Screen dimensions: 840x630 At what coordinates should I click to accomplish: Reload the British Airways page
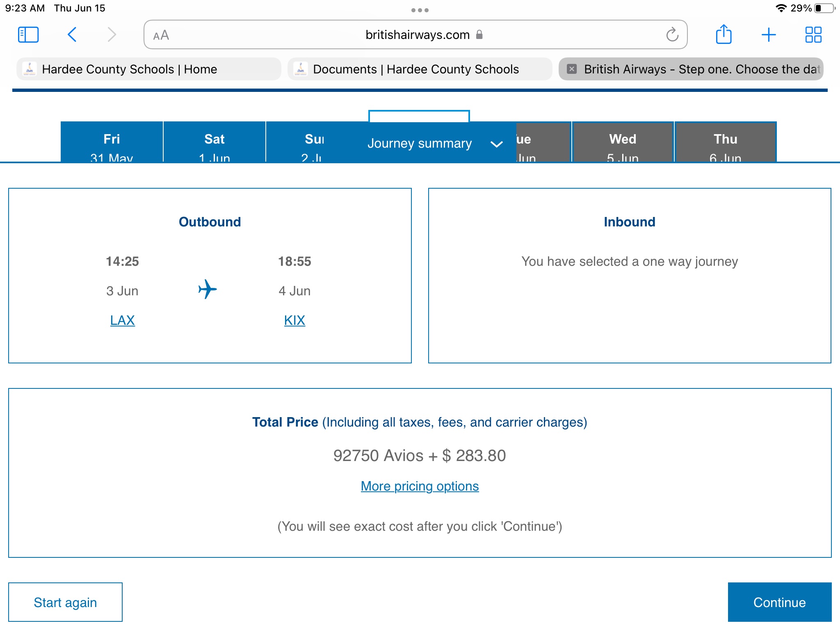[672, 34]
